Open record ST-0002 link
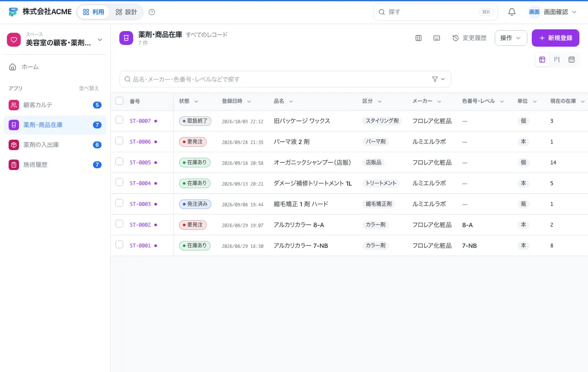This screenshot has height=372, width=588. [x=140, y=225]
